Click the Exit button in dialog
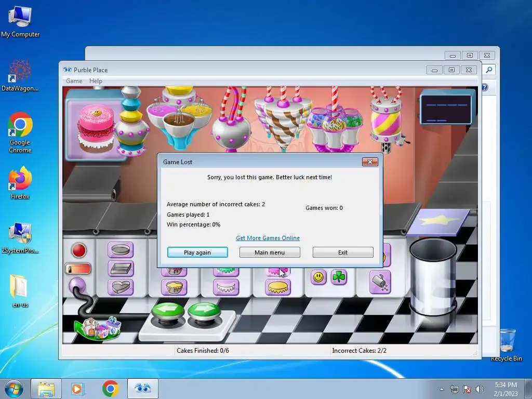 tap(343, 252)
